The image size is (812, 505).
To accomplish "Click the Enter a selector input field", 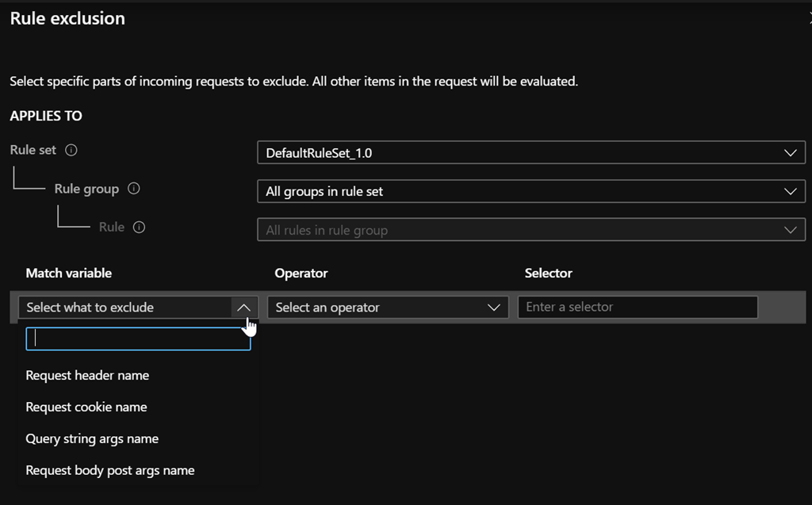I will (638, 307).
